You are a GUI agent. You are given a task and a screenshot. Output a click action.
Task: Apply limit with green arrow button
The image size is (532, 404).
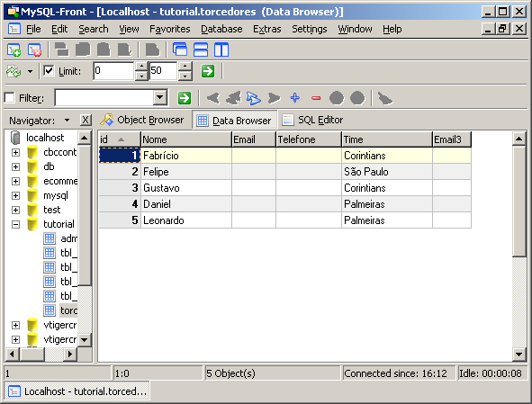click(x=208, y=71)
